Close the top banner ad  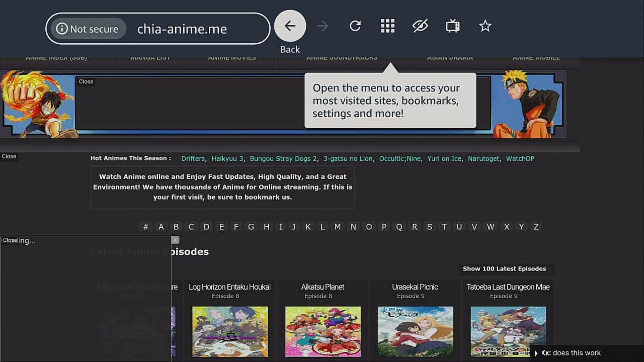click(x=86, y=81)
